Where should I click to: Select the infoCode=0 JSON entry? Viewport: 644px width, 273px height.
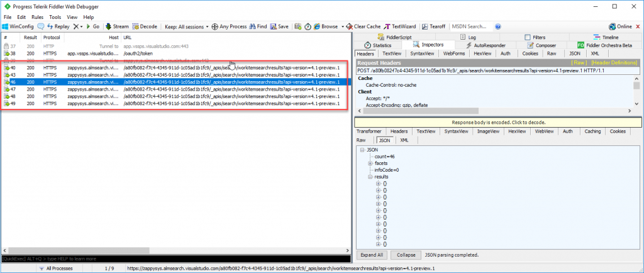point(387,170)
